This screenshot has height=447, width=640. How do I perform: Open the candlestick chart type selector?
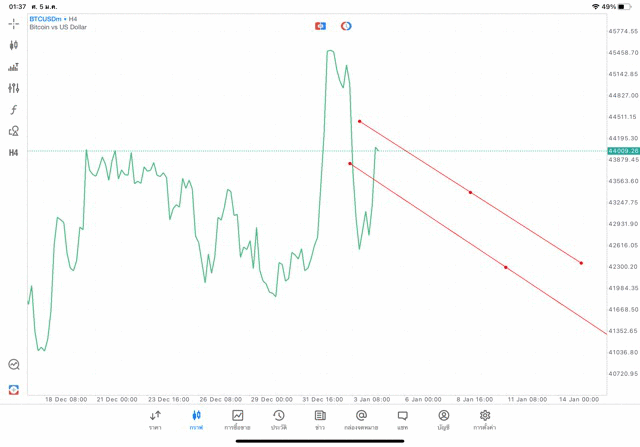14,45
